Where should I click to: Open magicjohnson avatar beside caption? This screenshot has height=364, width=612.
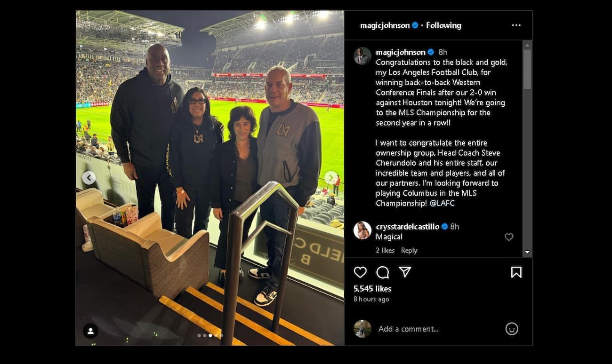point(362,56)
